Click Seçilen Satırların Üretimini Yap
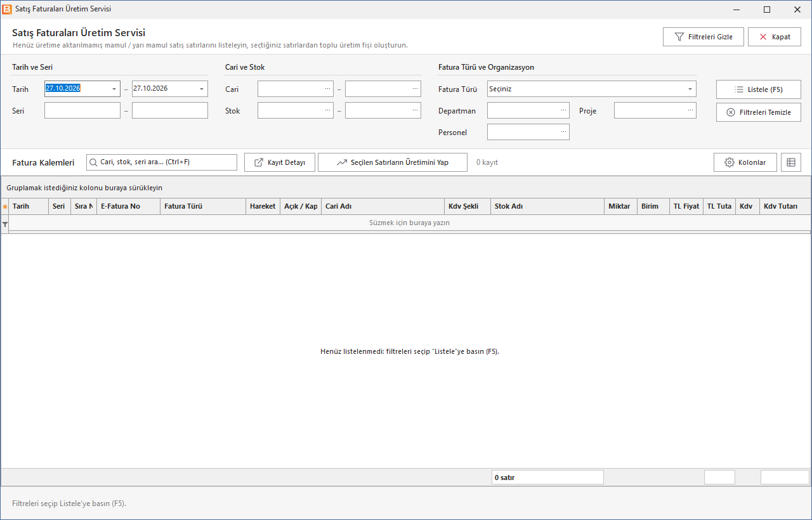 [x=393, y=162]
